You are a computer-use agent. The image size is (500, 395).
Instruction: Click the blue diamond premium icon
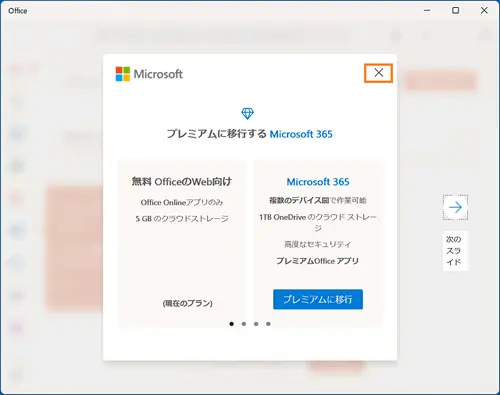point(247,113)
